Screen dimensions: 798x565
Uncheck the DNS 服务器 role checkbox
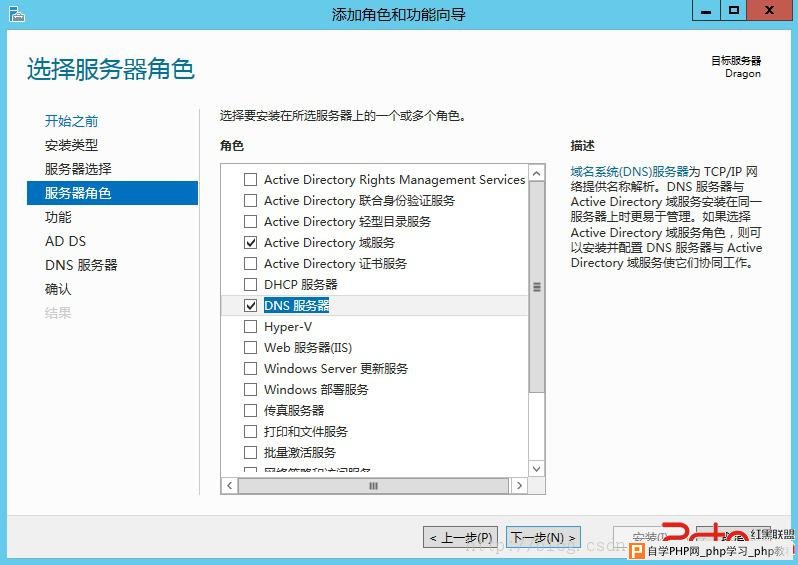(250, 305)
